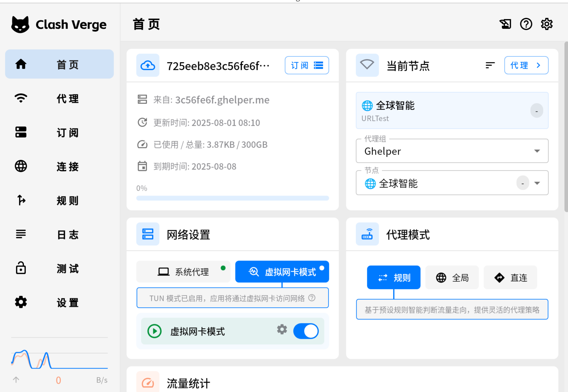Screen dimensions: 568x392
Task: Click the traffic graph in sidebar
Action: coord(60,359)
